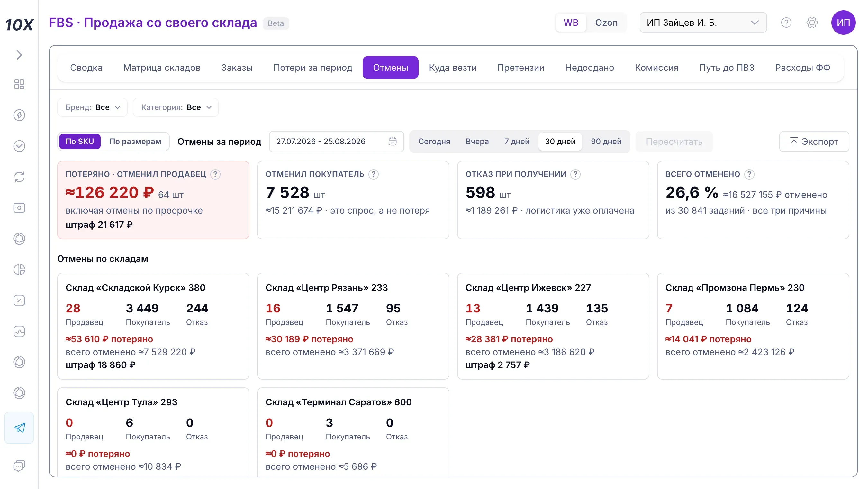The width and height of the screenshot is (868, 489).
Task: Set period to 90 дней
Action: coord(606,141)
